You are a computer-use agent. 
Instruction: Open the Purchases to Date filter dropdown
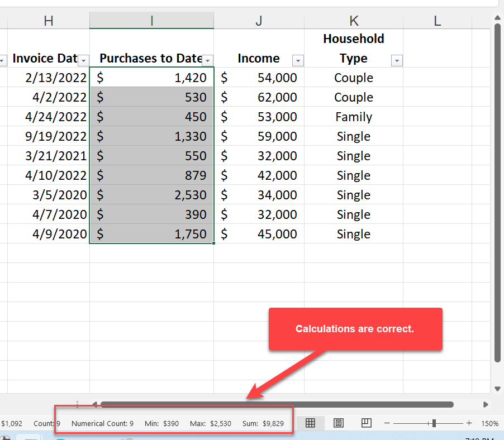click(208, 60)
